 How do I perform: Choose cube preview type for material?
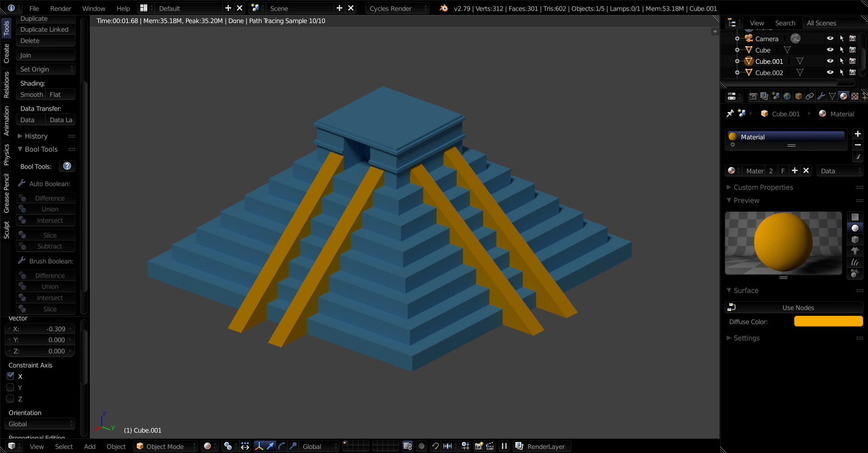[x=855, y=239]
